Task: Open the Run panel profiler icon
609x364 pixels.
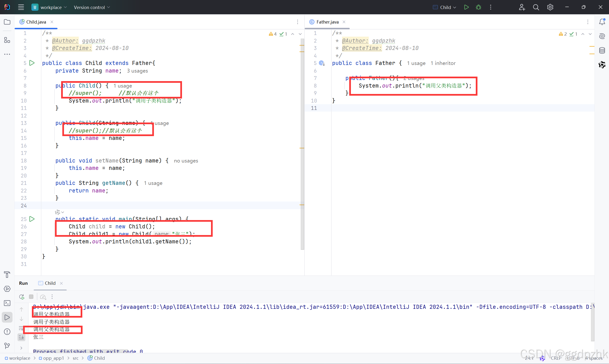Action: click(43, 297)
